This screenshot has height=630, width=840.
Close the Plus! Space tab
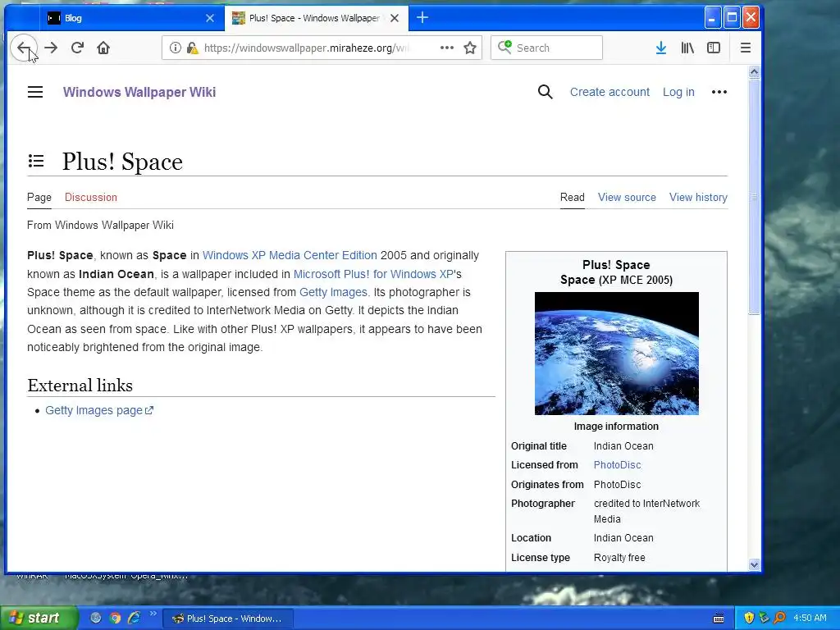click(395, 18)
